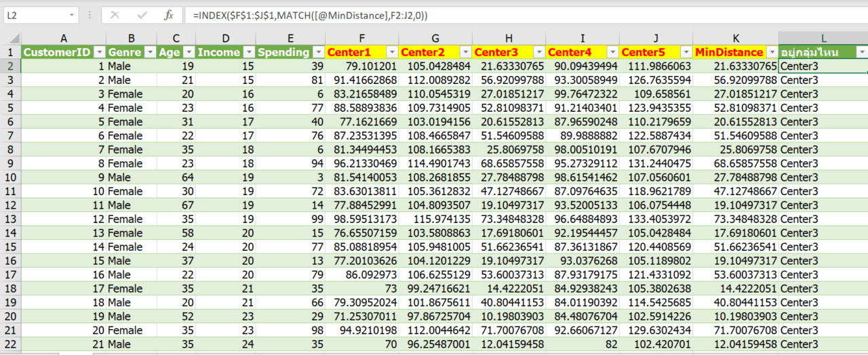Image resolution: width=868 pixels, height=355 pixels.
Task: Click Center3 result cell in row 2
Action: (x=823, y=66)
